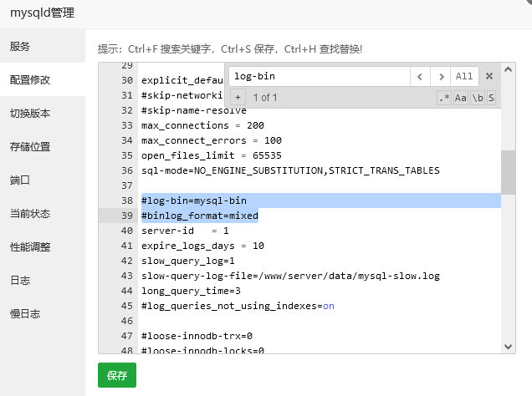This screenshot has height=396, width=532.
Task: Click the line 'open_files_limit = 65535'
Action: (212, 155)
